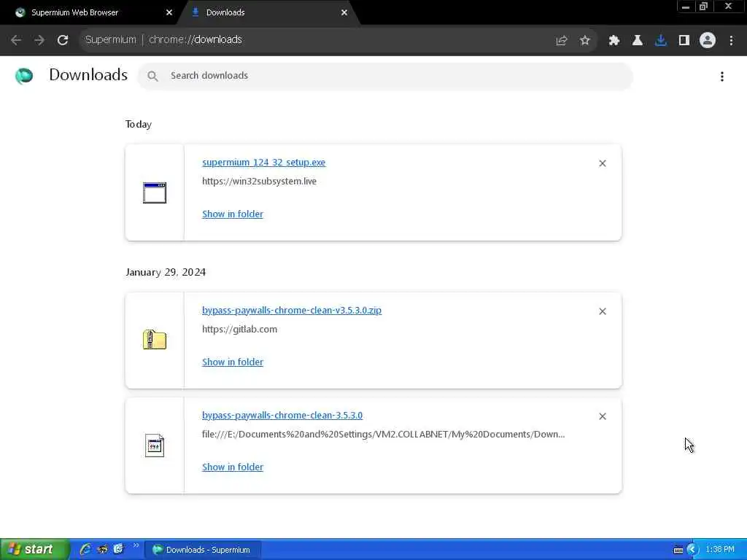Show bypass-paywalls-chrome-clean-3.5.3.0 in folder
The image size is (747, 560).
(233, 467)
